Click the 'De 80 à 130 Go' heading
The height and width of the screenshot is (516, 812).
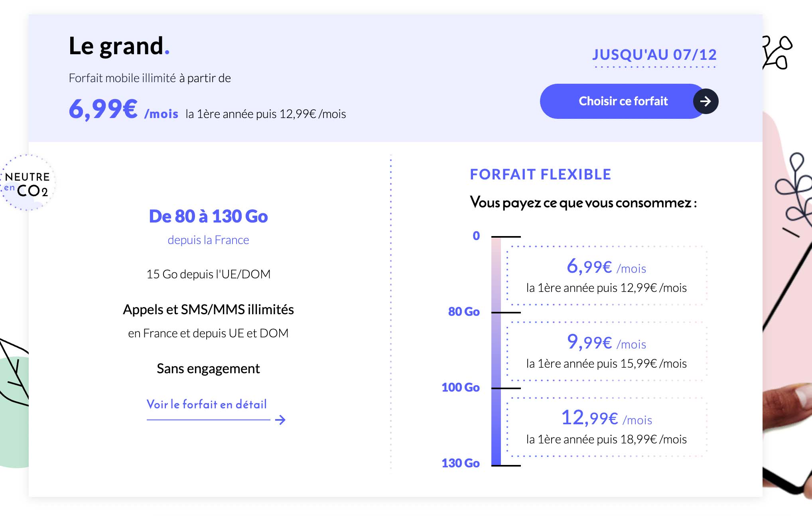click(208, 217)
